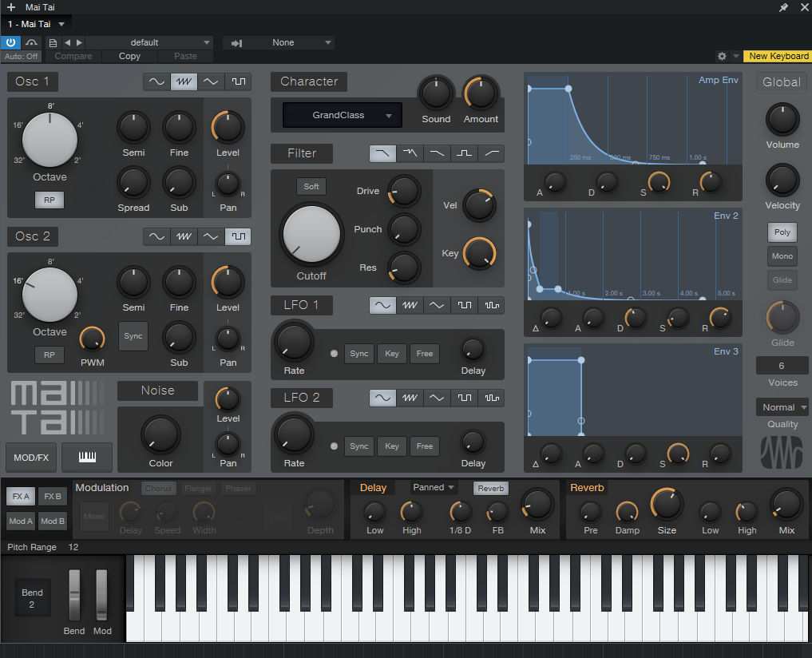812x658 pixels.
Task: Open the Bend range value box
Action: point(32,598)
